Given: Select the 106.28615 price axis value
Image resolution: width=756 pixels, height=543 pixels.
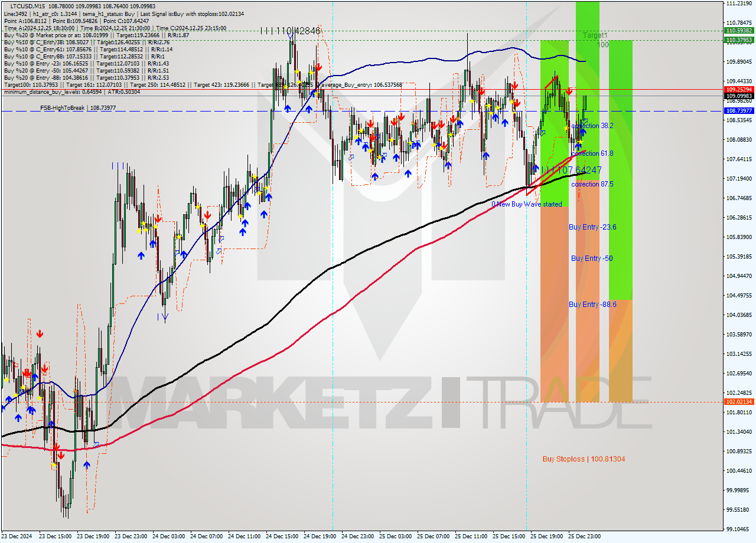Looking at the screenshot, I should click(739, 217).
